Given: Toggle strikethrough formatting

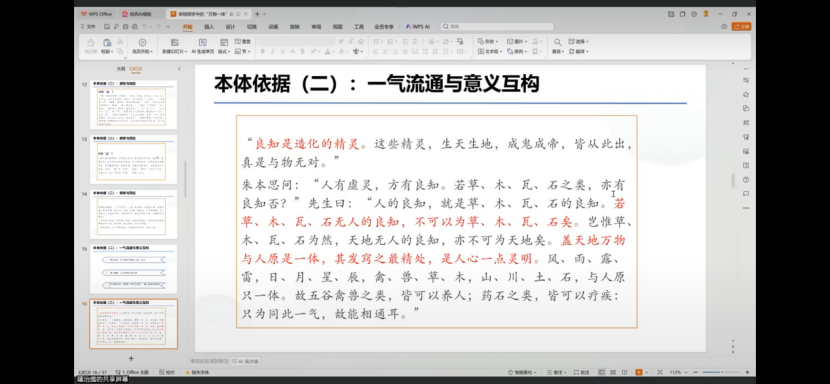Looking at the screenshot, I should coord(293,51).
